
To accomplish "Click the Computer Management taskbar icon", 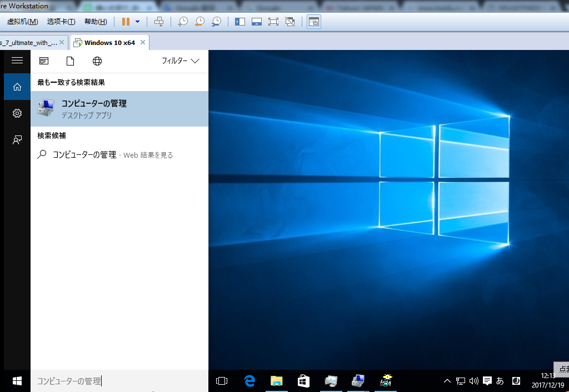I will (358, 381).
